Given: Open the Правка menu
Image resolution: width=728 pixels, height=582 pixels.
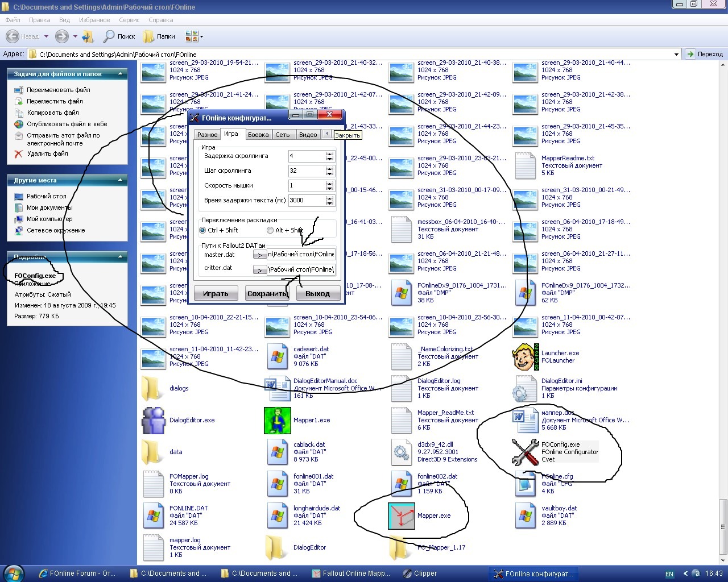Looking at the screenshot, I should point(39,20).
